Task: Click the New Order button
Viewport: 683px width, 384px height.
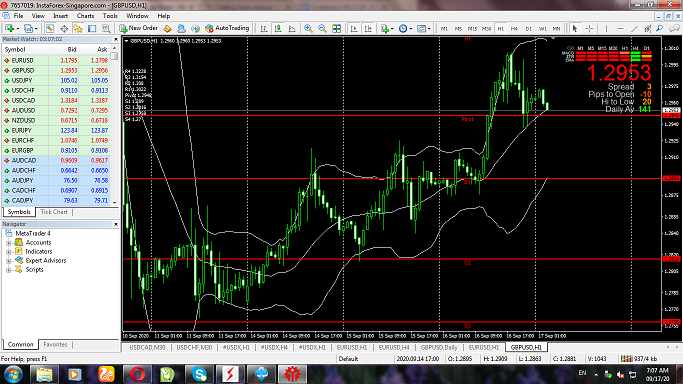Action: coord(139,28)
